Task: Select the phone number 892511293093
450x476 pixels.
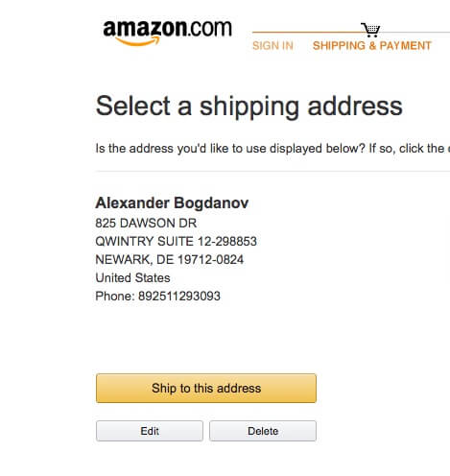Action: [x=179, y=296]
